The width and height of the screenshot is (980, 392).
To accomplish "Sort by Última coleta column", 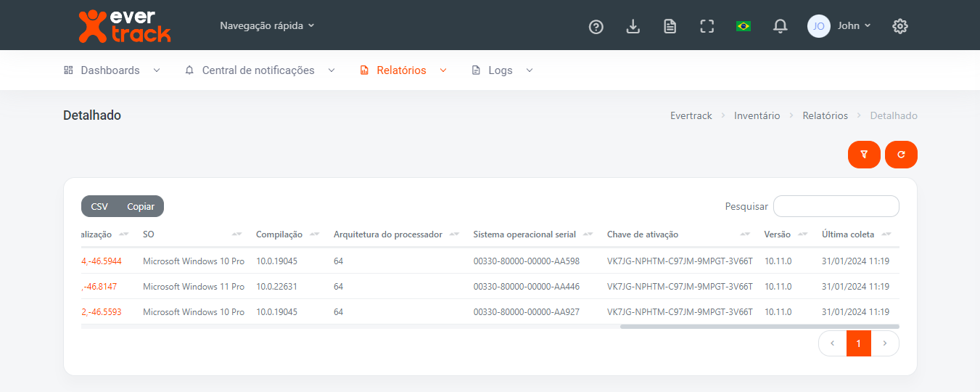I will [855, 234].
